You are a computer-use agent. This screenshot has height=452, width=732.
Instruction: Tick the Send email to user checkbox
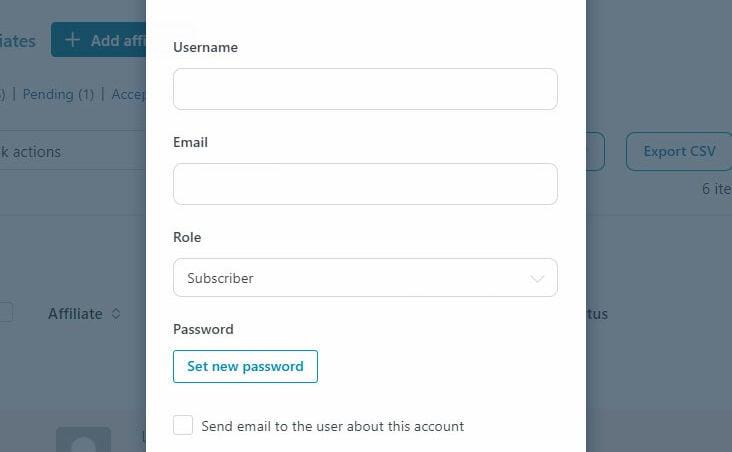pos(183,425)
